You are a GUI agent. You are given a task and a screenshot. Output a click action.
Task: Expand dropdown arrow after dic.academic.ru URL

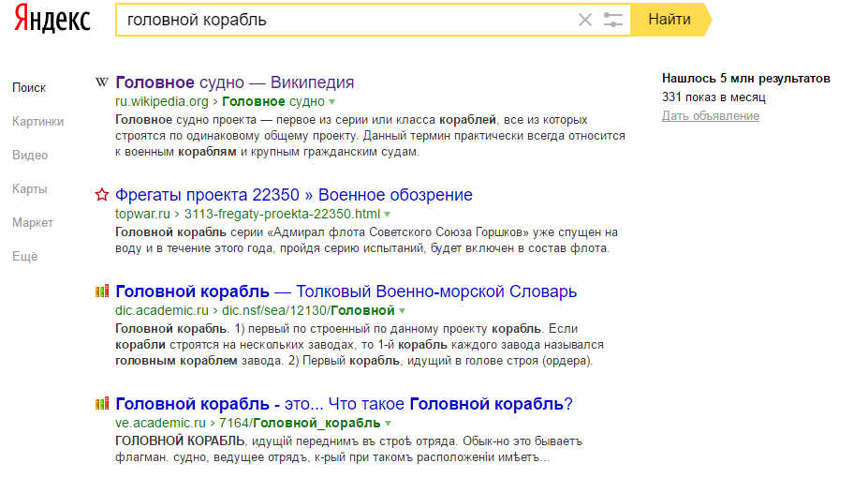tap(403, 311)
